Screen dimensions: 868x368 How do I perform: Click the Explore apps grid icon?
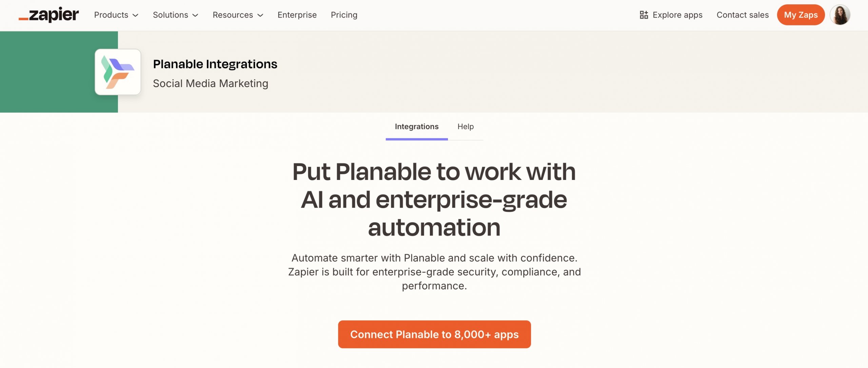click(644, 15)
